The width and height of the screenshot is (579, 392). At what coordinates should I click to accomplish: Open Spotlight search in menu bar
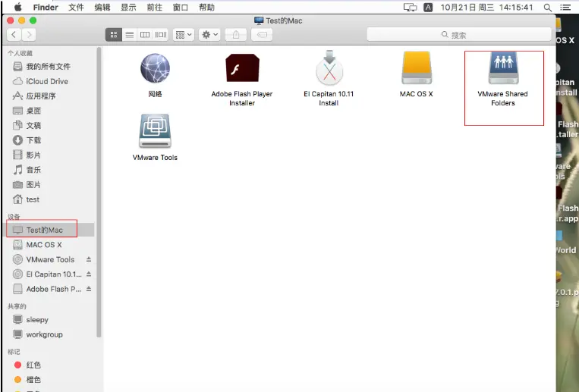548,8
